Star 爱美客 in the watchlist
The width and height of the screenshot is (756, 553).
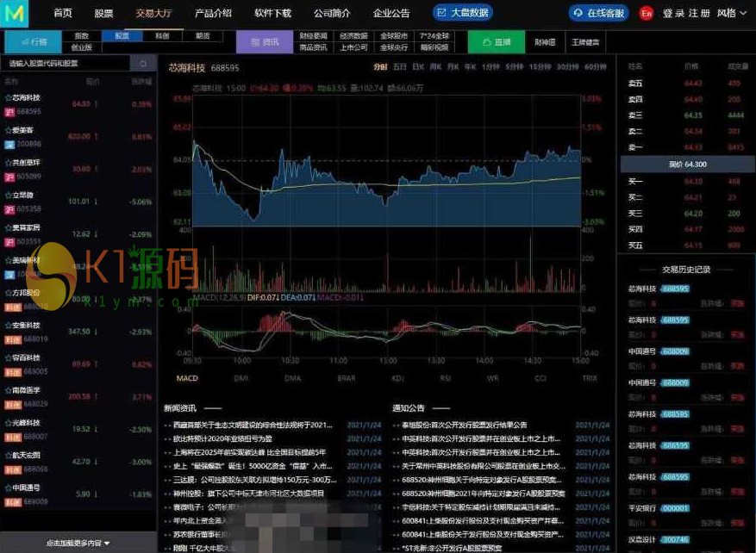coord(9,130)
